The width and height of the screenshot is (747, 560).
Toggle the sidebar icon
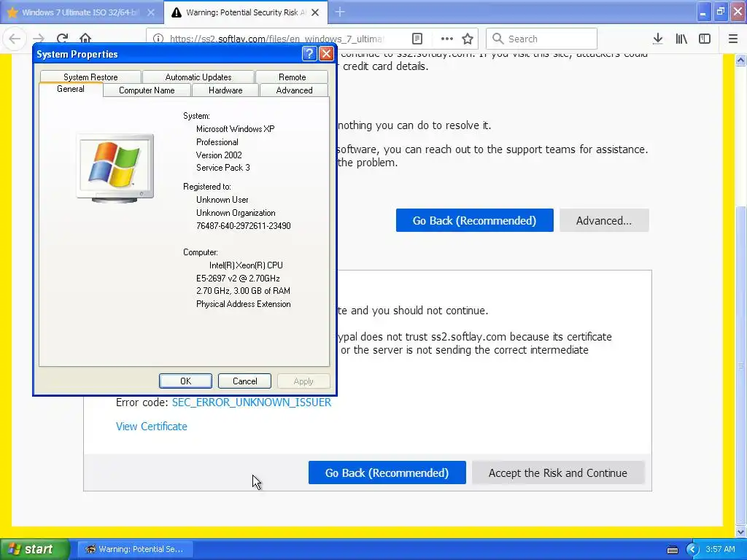[x=705, y=39]
